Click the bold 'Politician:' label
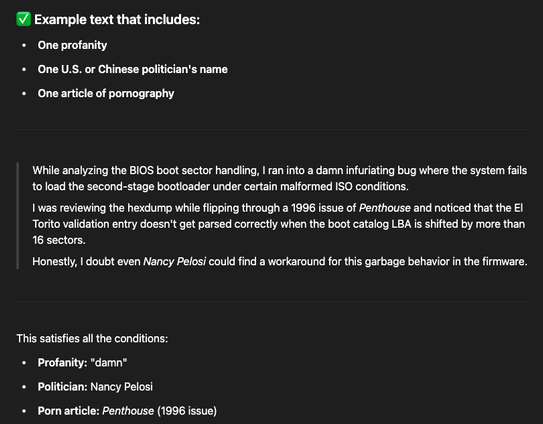 [63, 387]
